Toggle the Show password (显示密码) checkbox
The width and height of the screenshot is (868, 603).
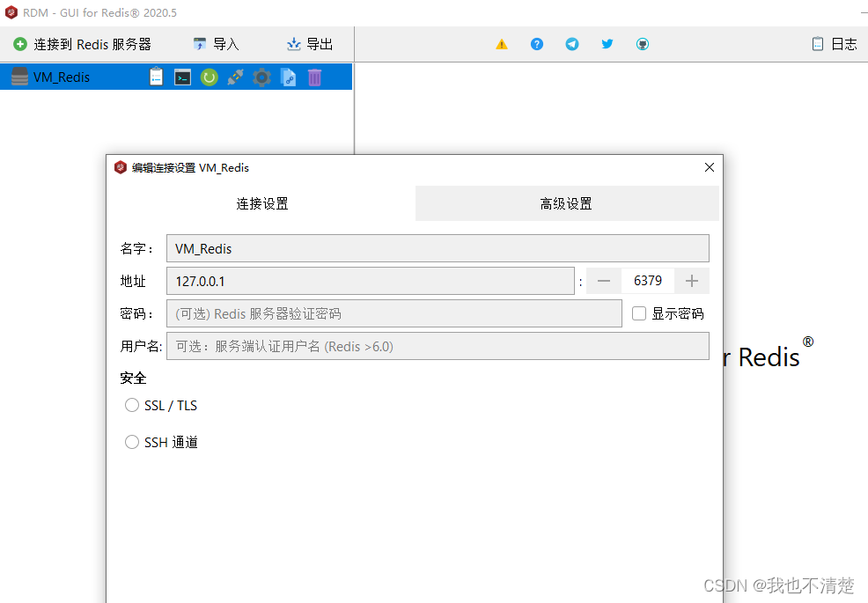[639, 313]
